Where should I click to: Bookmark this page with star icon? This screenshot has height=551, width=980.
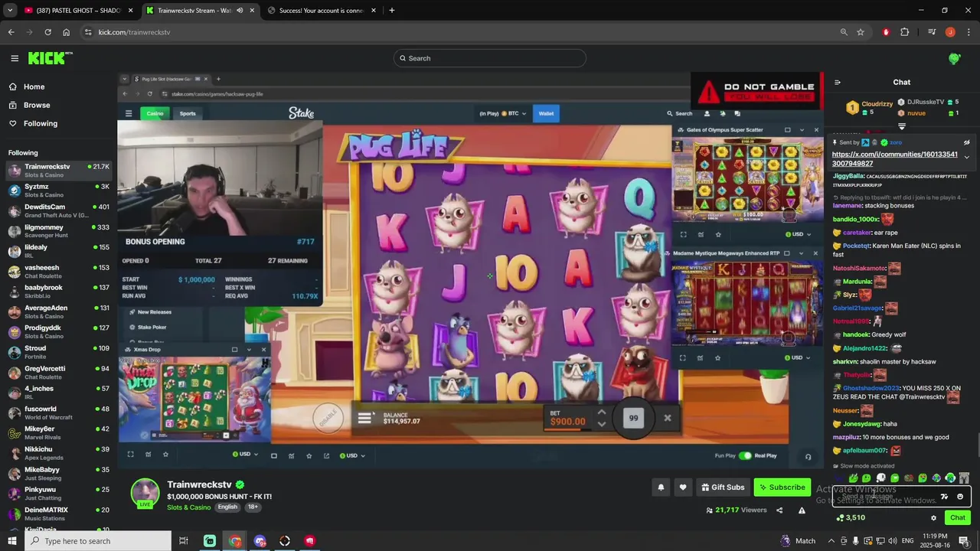[x=861, y=32]
